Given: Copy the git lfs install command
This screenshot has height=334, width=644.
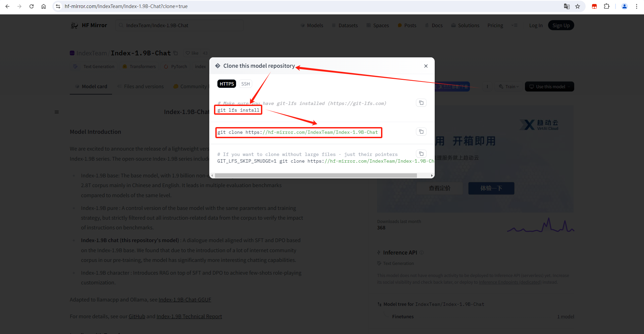Looking at the screenshot, I should [421, 103].
